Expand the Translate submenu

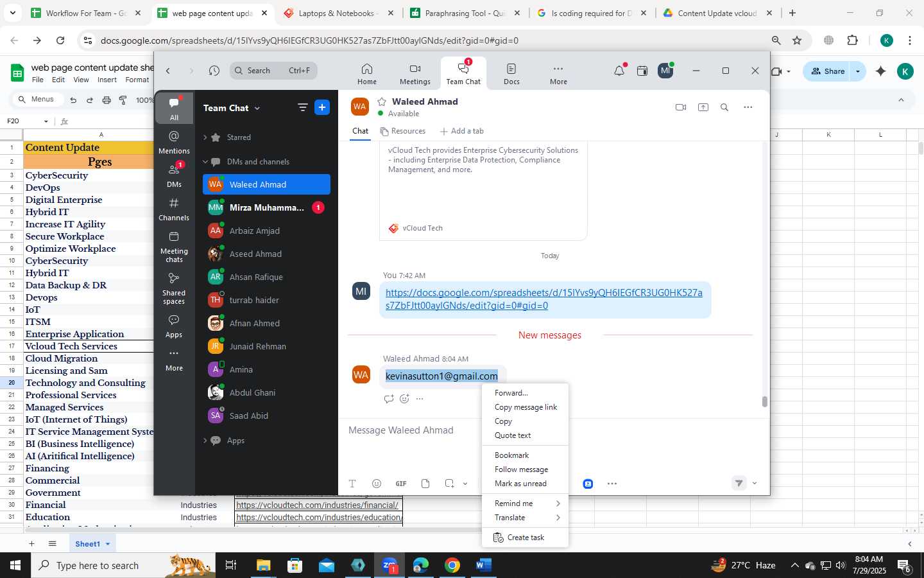coord(525,518)
